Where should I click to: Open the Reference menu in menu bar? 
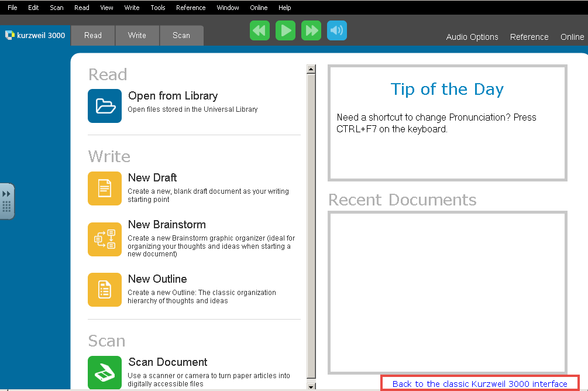pos(191,8)
